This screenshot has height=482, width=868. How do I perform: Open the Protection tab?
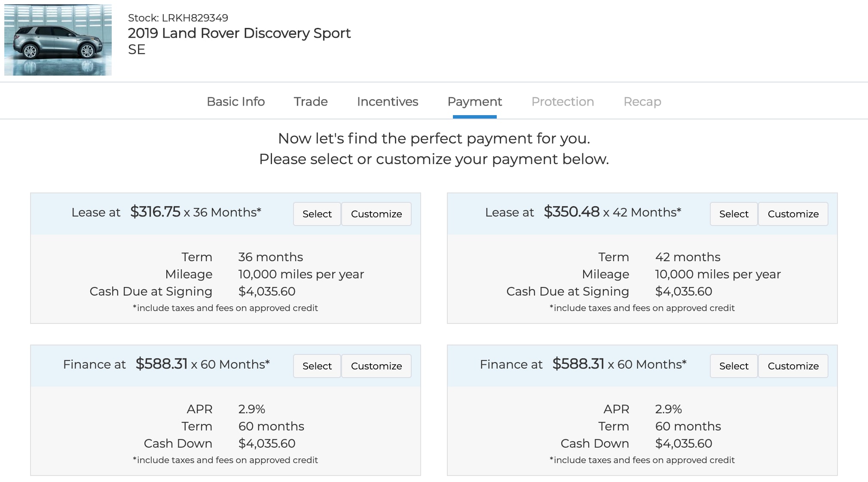pyautogui.click(x=563, y=102)
